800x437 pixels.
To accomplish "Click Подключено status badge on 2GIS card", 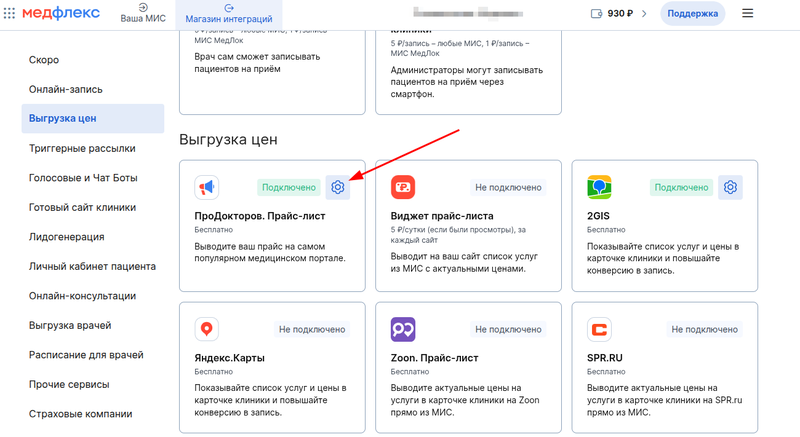I will pyautogui.click(x=680, y=187).
